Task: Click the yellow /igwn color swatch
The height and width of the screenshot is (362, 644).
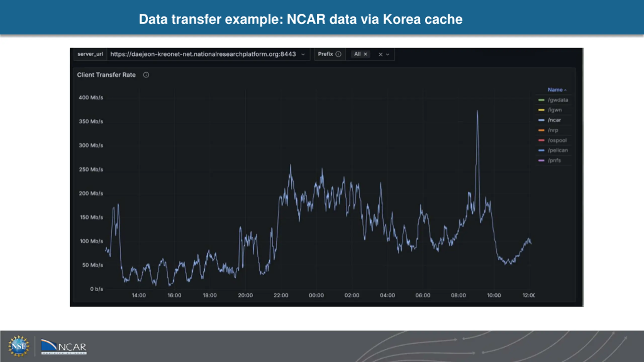Action: coord(541,110)
